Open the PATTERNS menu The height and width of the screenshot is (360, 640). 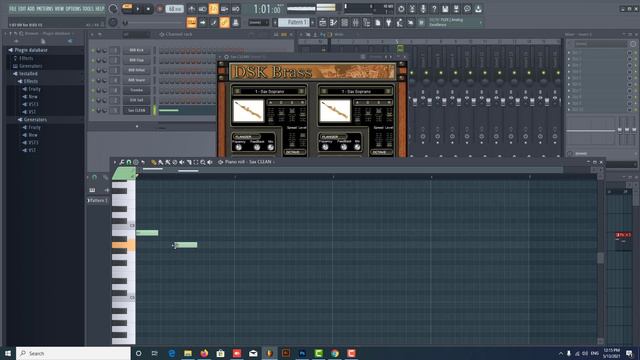point(44,9)
